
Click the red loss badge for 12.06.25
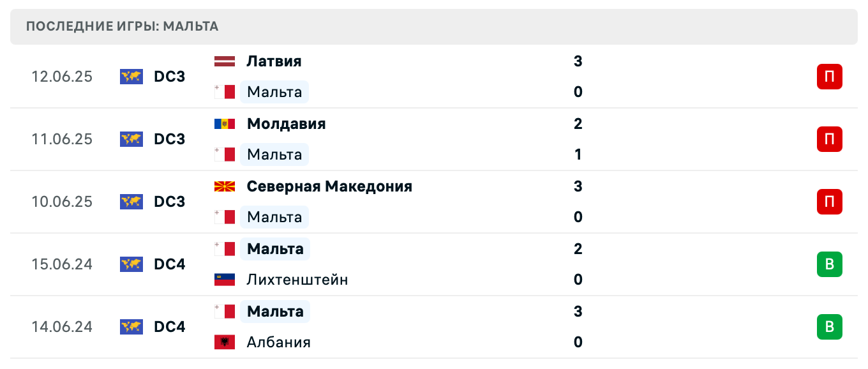[829, 77]
